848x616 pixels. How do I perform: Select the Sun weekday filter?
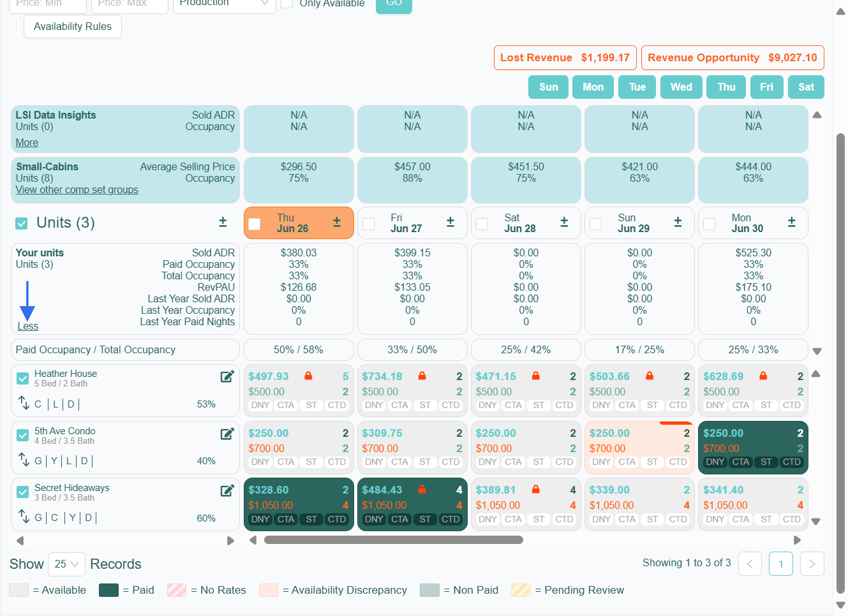tap(549, 87)
